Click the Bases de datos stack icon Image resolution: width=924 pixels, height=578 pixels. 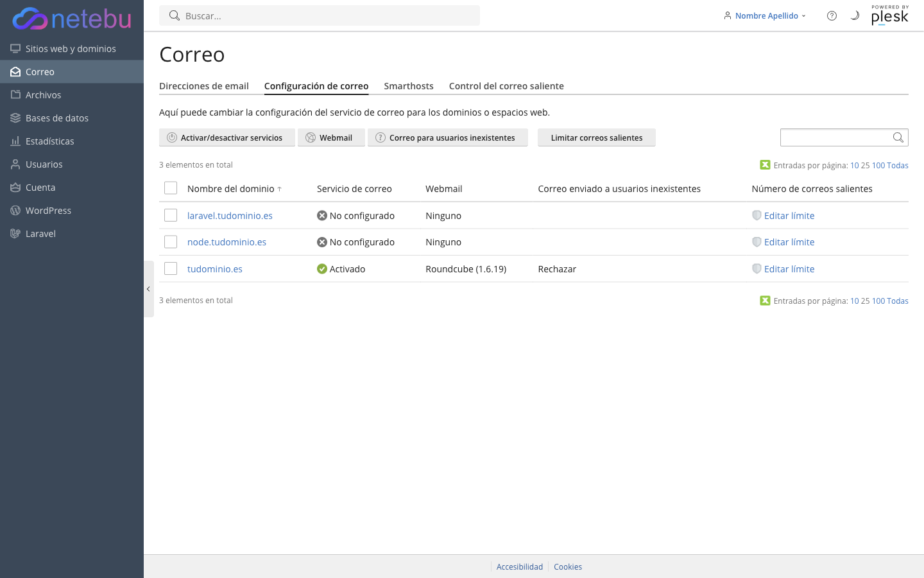[15, 118]
